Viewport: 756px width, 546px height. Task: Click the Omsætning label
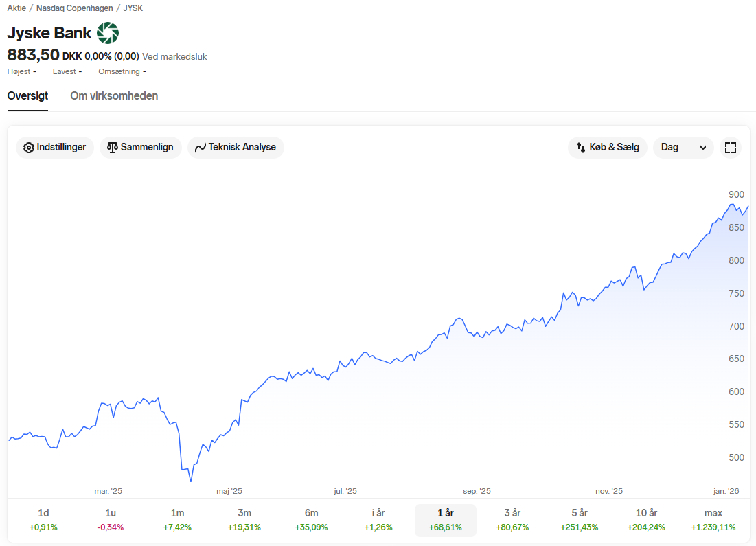[x=119, y=71]
